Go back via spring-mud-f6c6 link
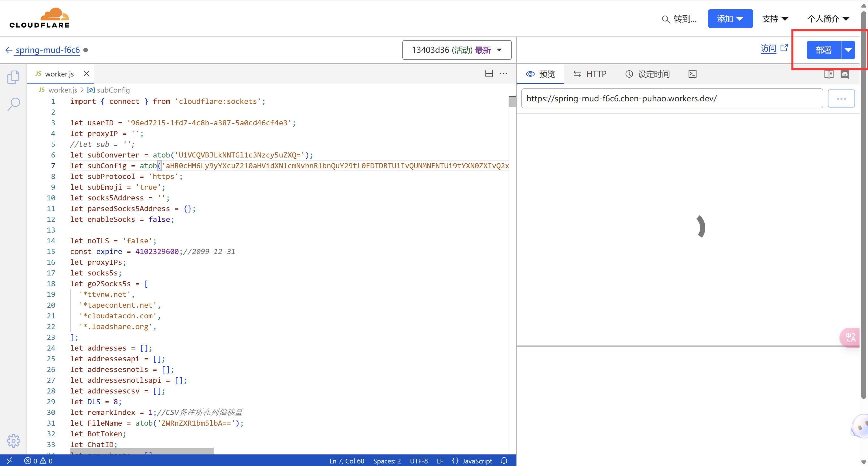Screen dimensions: 868x466 47,50
